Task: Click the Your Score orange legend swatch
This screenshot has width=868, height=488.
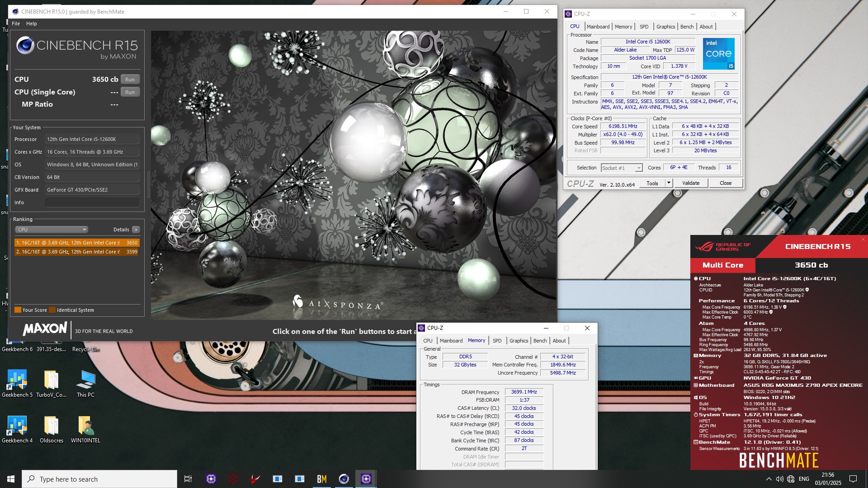Action: [18, 310]
